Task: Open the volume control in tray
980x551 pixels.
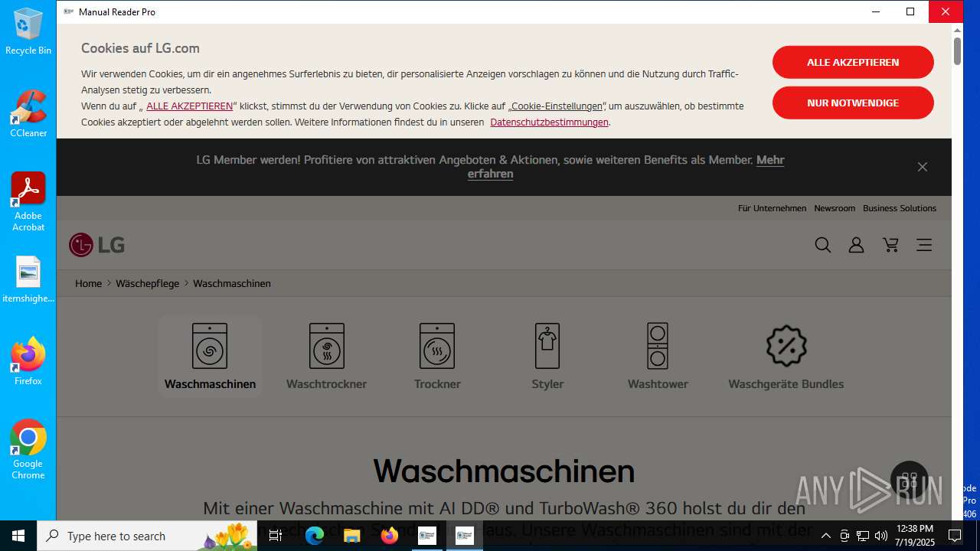Action: coord(880,536)
